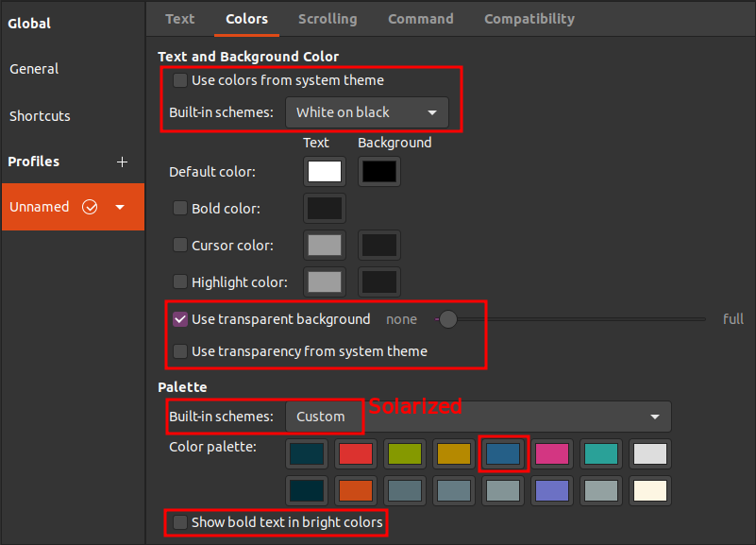Click the Highlight color text swatch
Image resolution: width=756 pixels, height=545 pixels.
tap(325, 281)
